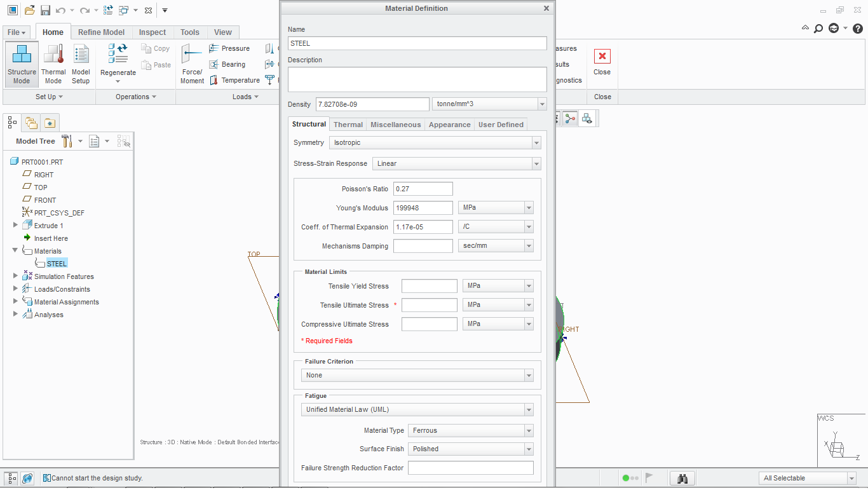This screenshot has width=868, height=490.
Task: Open the Appearance tab in Material Definition
Action: 450,125
